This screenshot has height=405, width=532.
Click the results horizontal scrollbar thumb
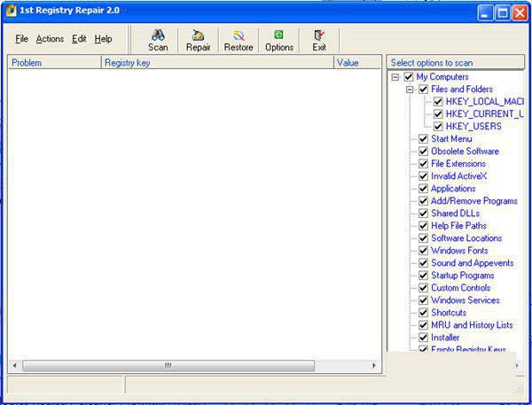[x=168, y=366]
